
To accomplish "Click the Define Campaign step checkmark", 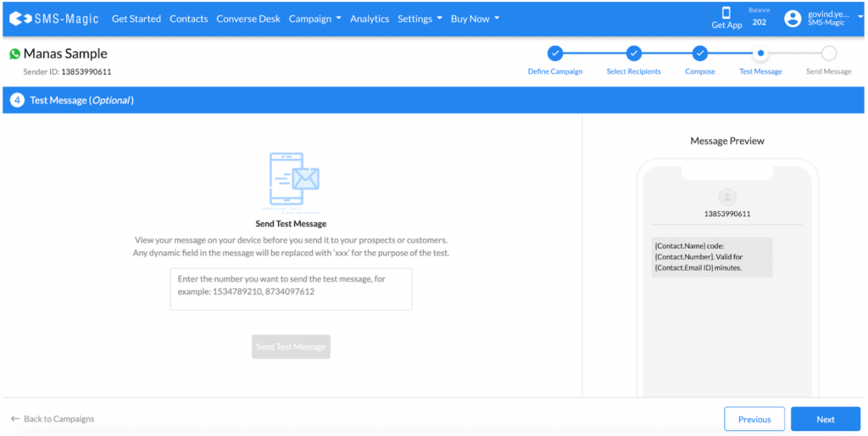I will tap(555, 53).
